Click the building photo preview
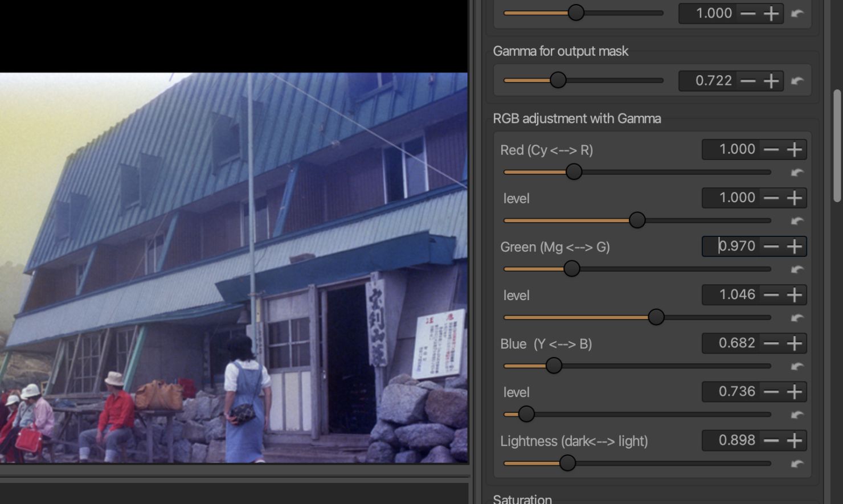The image size is (843, 504). 234,268
